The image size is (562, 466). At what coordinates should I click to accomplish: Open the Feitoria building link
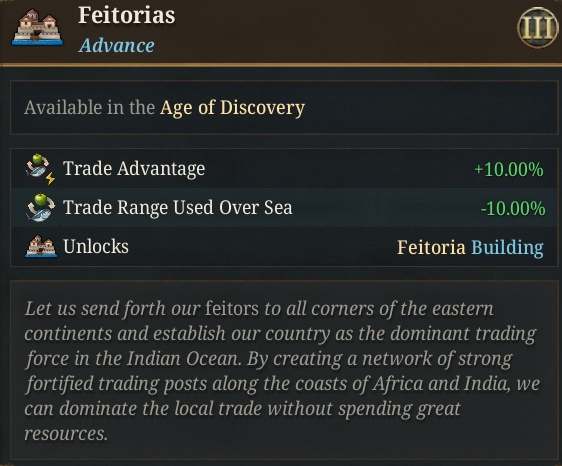[431, 247]
